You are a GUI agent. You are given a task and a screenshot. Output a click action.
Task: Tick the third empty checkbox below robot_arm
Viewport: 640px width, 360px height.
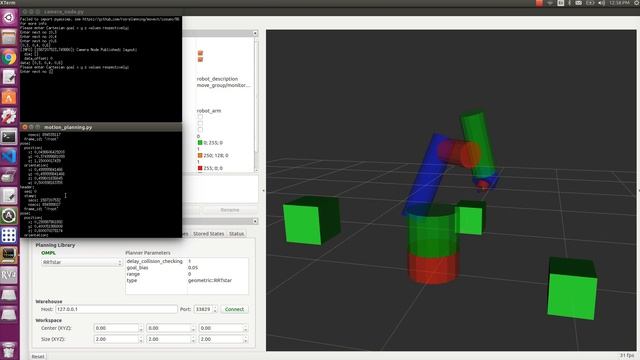[x=200, y=130]
